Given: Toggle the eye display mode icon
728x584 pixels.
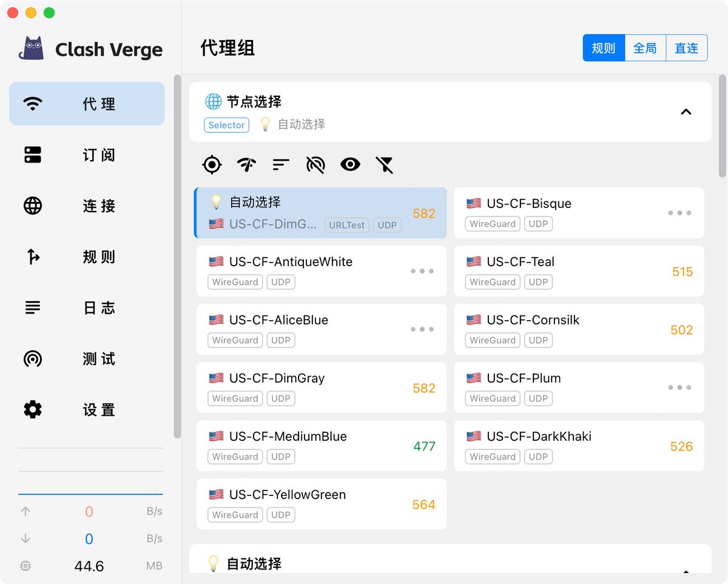Looking at the screenshot, I should (x=350, y=164).
